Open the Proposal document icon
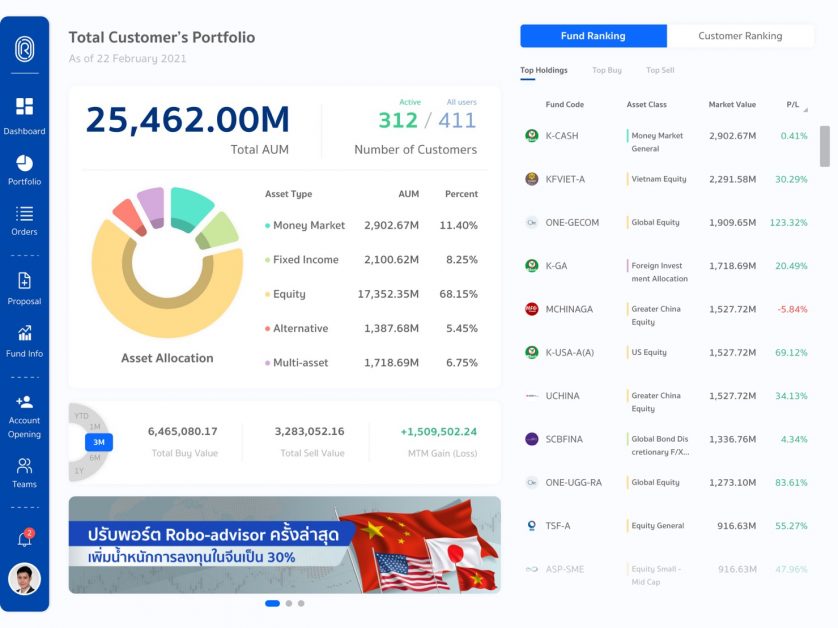This screenshot has height=628, width=838. 24,281
